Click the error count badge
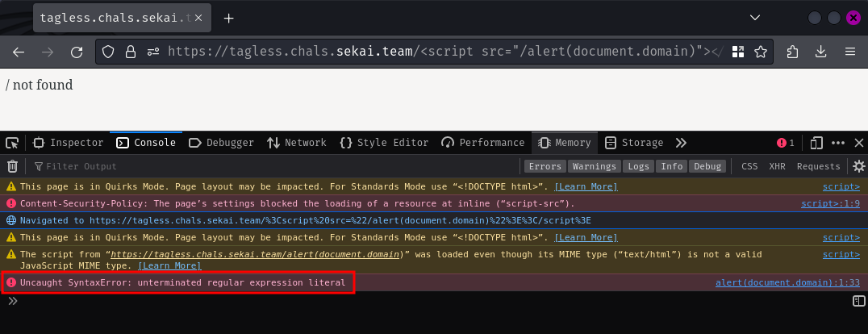Screen dimensions: 868x334 pos(786,143)
